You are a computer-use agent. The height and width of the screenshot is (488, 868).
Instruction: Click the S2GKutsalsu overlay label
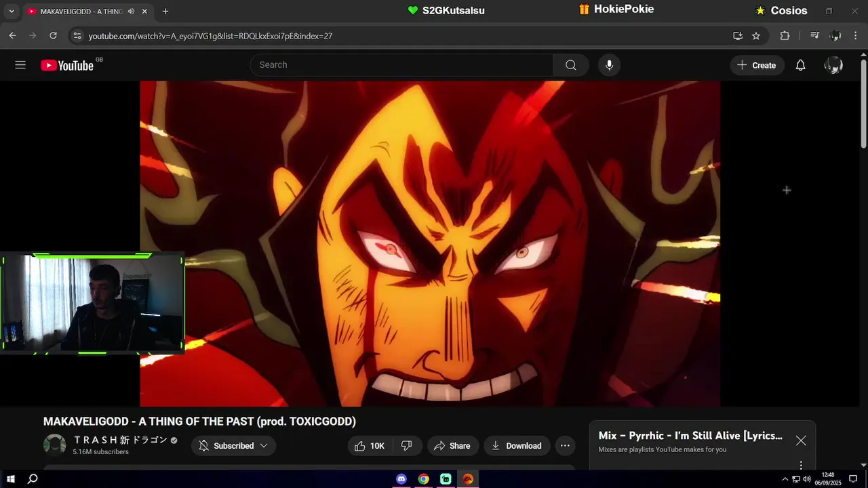446,10
